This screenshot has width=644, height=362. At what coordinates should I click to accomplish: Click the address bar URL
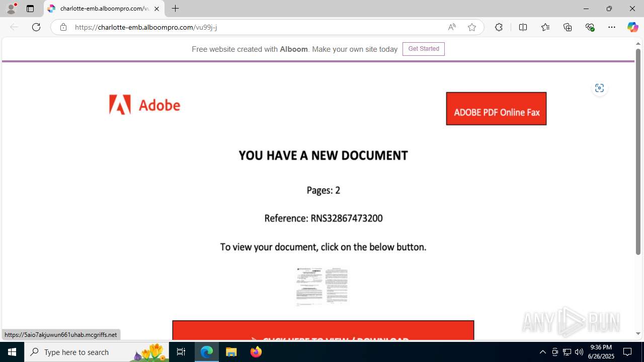[146, 27]
